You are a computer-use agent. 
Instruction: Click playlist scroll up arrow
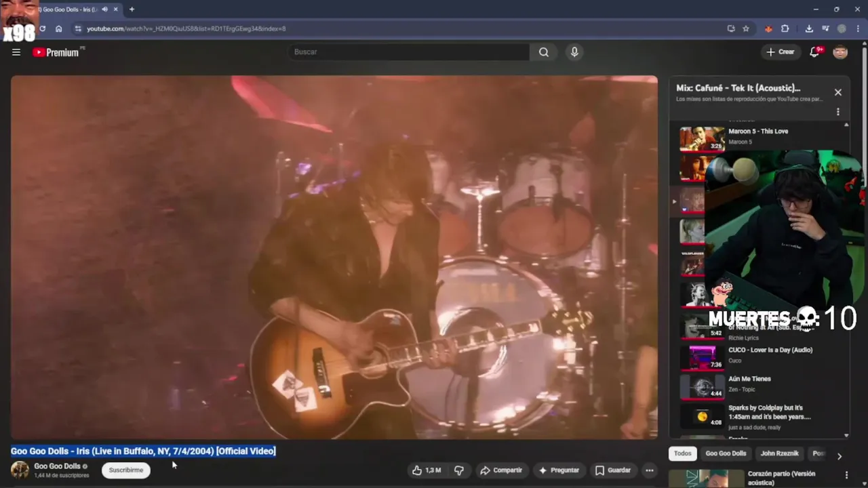846,125
